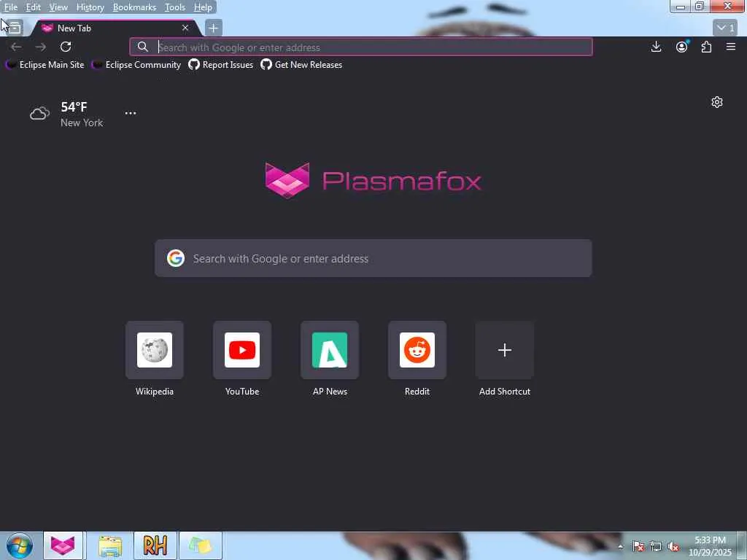Click the cloudy weather icon
747x560 pixels.
point(39,114)
